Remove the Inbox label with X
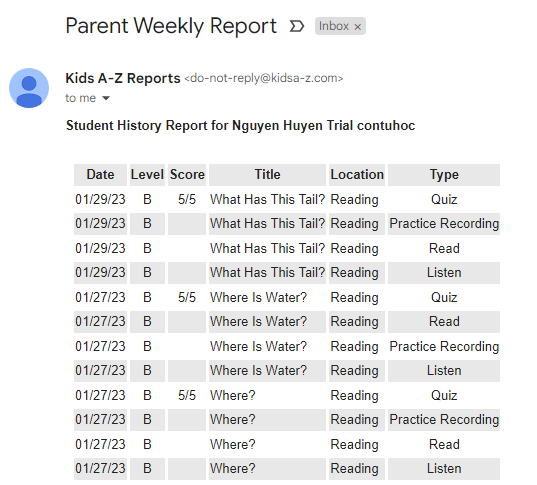This screenshot has width=537, height=485. point(358,27)
